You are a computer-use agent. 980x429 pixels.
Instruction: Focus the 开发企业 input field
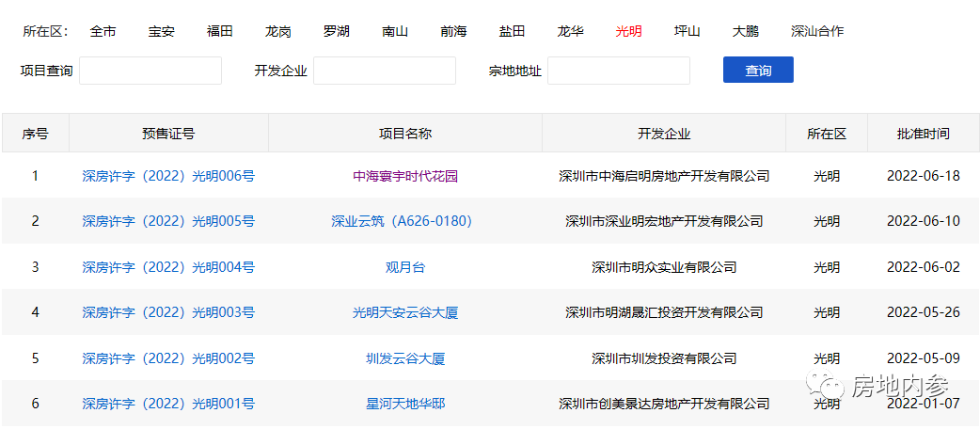coord(385,71)
